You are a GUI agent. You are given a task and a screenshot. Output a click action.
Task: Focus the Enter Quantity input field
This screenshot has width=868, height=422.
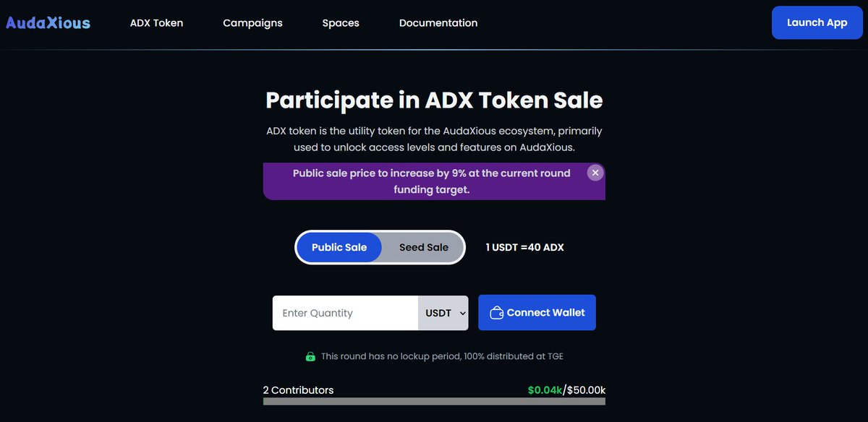[345, 313]
